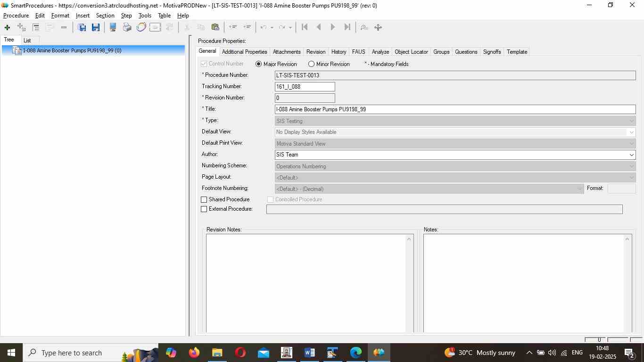This screenshot has width=644, height=362.
Task: Enable the External Procedure checkbox
Action: (204, 209)
